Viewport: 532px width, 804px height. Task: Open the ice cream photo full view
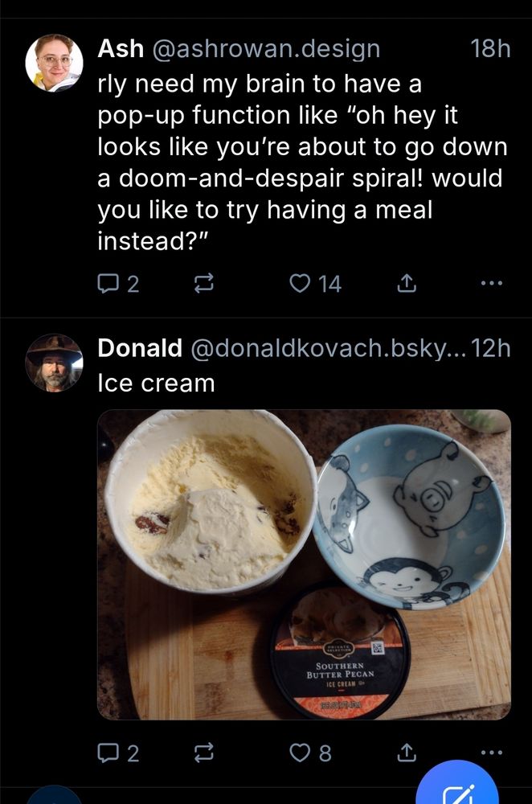click(x=304, y=564)
